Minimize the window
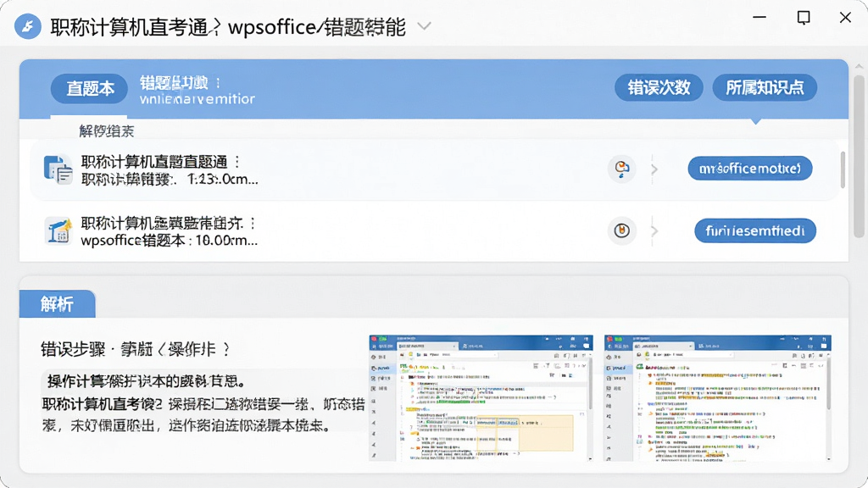The height and width of the screenshot is (488, 868). [x=759, y=17]
